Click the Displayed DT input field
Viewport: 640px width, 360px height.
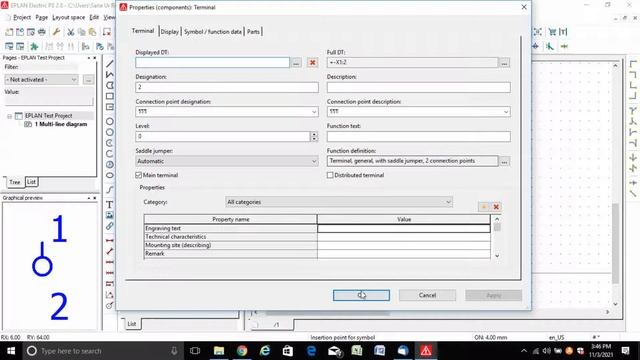point(213,62)
